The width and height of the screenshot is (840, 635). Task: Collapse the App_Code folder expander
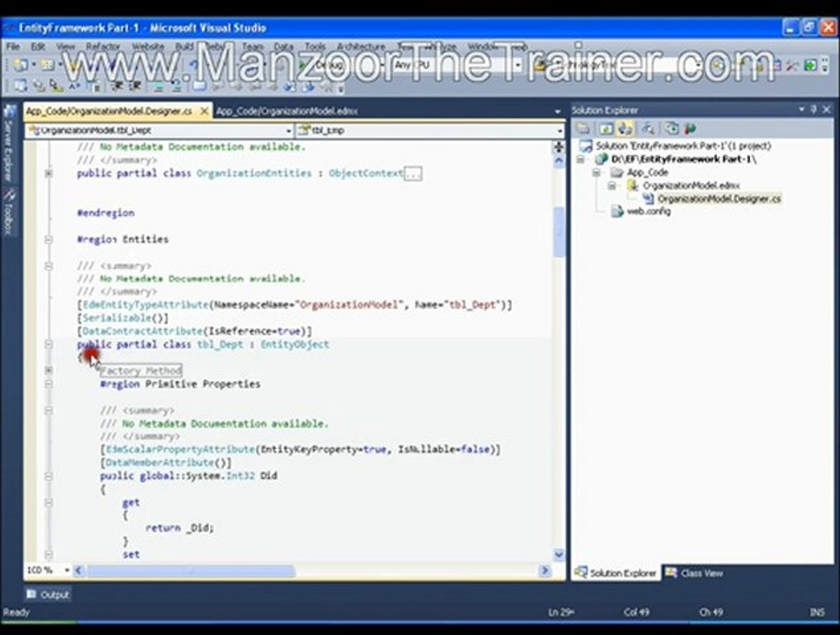tap(596, 172)
